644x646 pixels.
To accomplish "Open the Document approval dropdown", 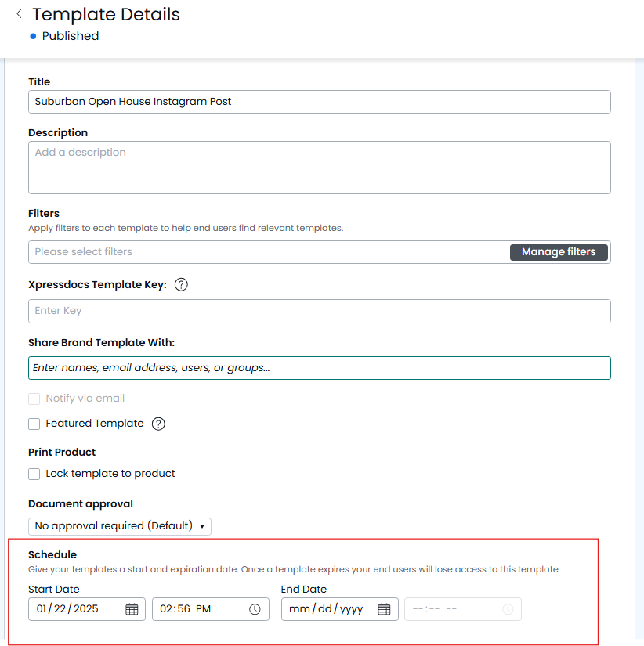I will click(x=120, y=526).
